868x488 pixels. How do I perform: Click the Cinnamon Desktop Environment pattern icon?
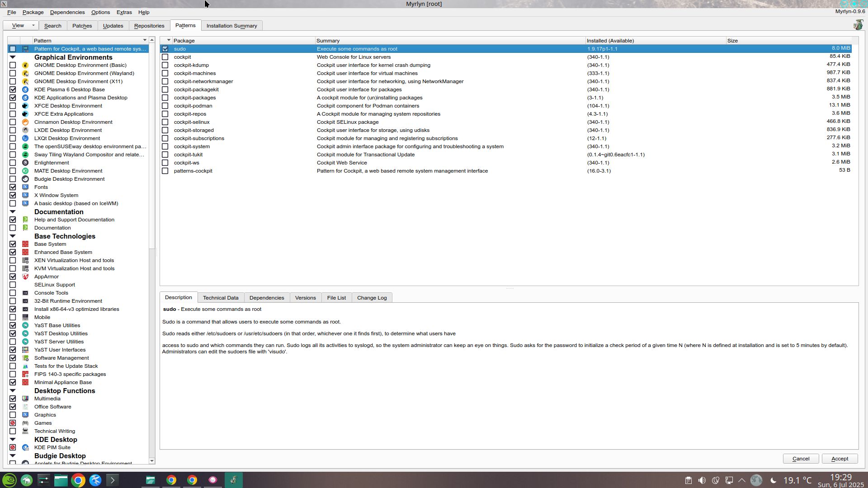pos(25,122)
